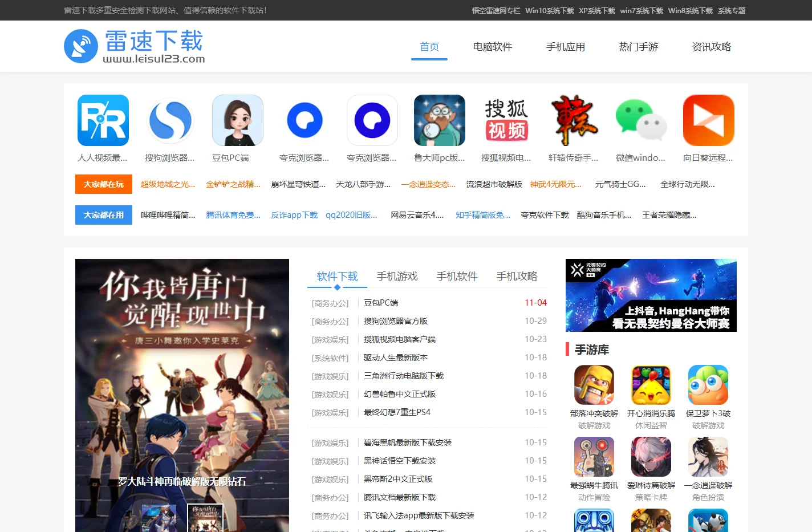Click the 雷速下载 site logo
This screenshot has height=532, width=812.
pos(135,46)
